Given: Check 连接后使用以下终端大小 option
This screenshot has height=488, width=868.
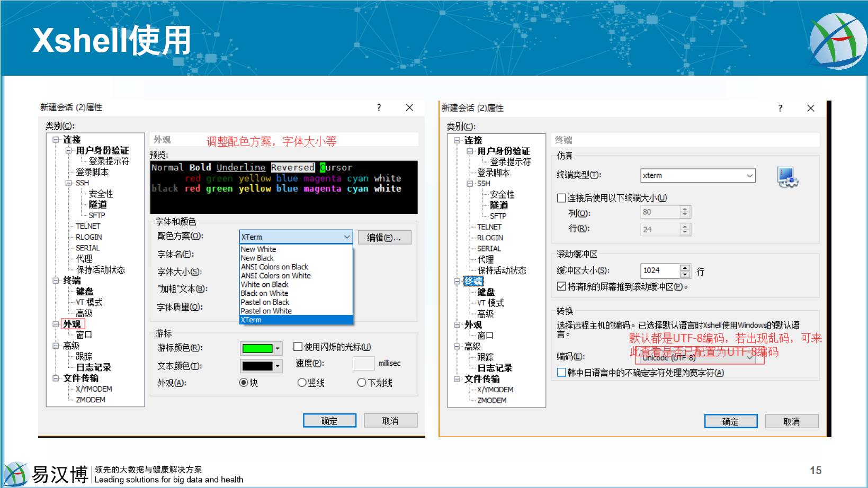Looking at the screenshot, I should click(561, 198).
